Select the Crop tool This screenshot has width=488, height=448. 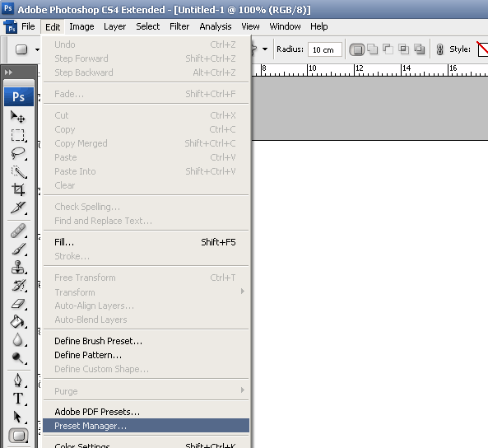(18, 189)
